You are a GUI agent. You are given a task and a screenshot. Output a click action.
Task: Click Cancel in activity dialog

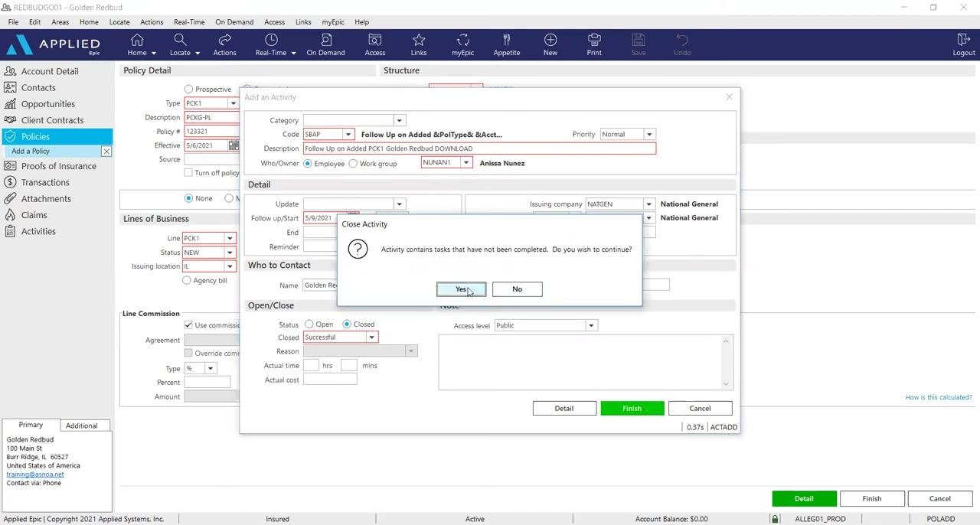pos(700,409)
